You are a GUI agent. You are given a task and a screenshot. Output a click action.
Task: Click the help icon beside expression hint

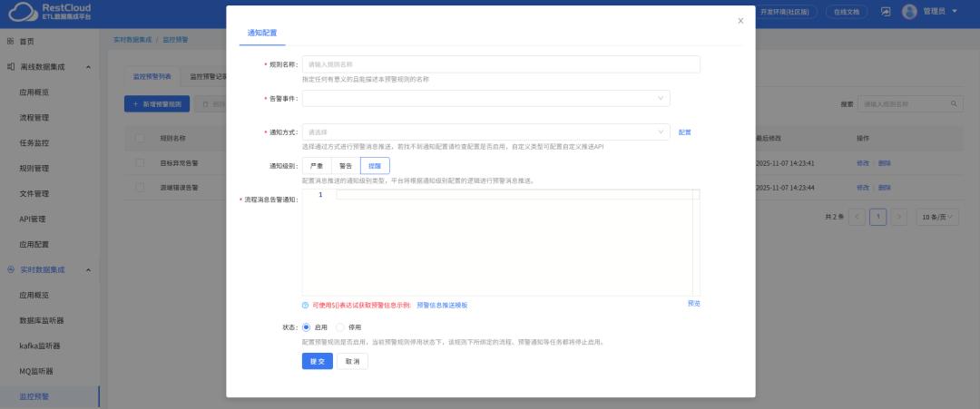coord(305,305)
